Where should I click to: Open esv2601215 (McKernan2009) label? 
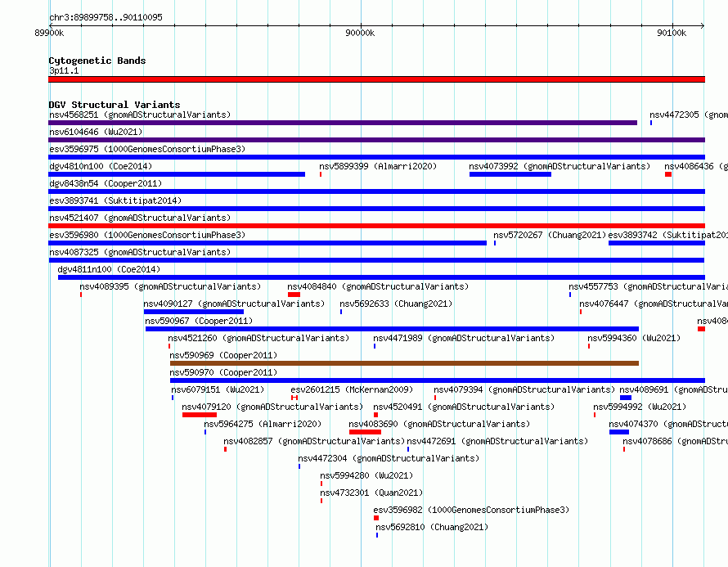point(352,389)
